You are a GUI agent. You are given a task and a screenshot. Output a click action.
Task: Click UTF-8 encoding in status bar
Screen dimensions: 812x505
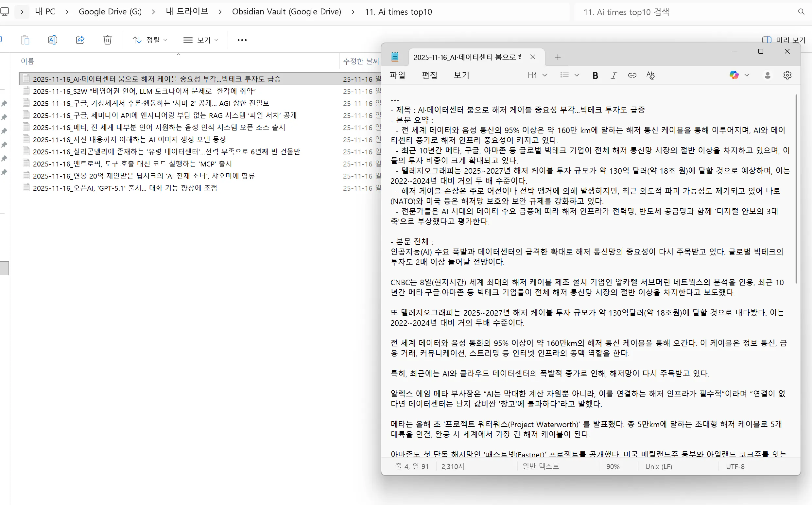coord(735,467)
